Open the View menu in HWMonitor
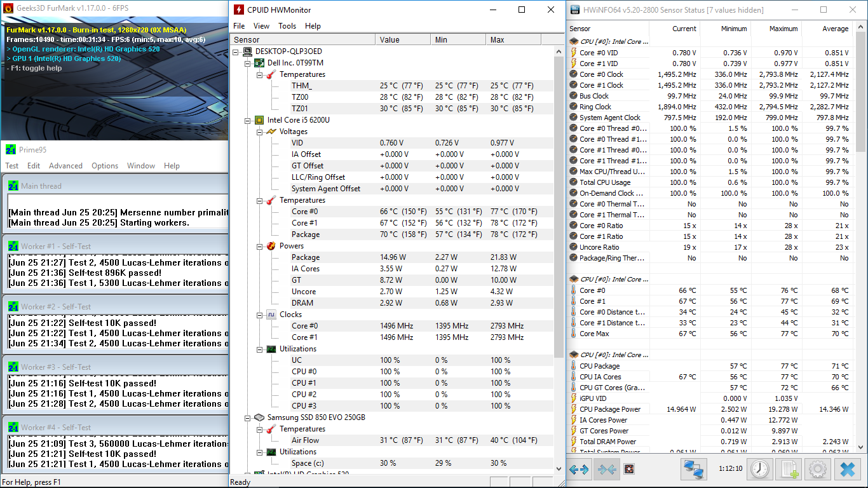The image size is (868, 488). pyautogui.click(x=261, y=26)
